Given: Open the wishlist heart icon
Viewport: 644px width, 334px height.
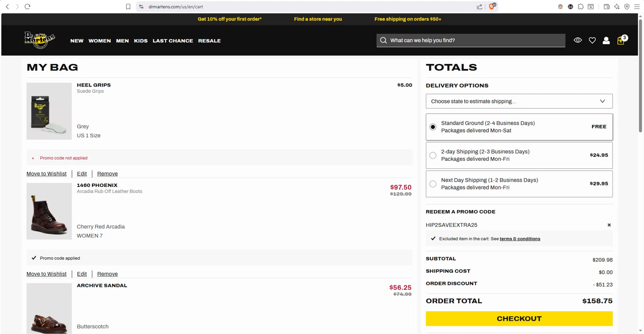Looking at the screenshot, I should click(x=592, y=40).
